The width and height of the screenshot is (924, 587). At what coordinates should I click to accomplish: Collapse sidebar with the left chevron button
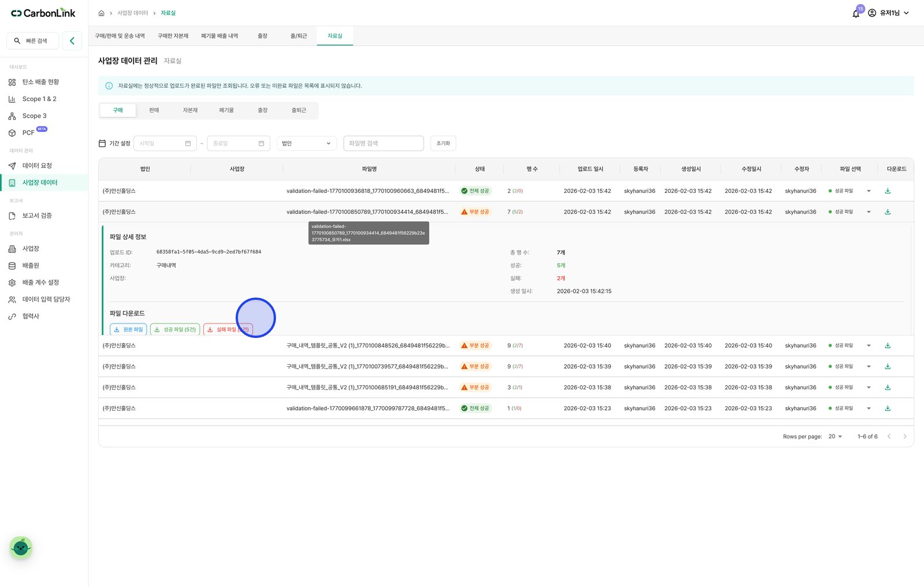click(72, 41)
